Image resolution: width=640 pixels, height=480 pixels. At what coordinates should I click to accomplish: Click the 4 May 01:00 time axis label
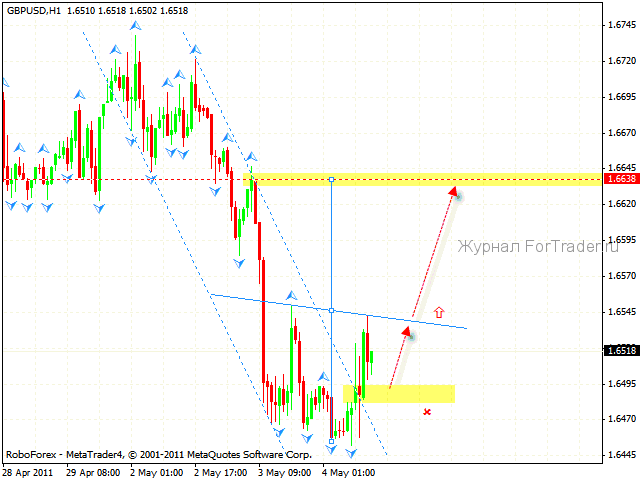tap(349, 473)
